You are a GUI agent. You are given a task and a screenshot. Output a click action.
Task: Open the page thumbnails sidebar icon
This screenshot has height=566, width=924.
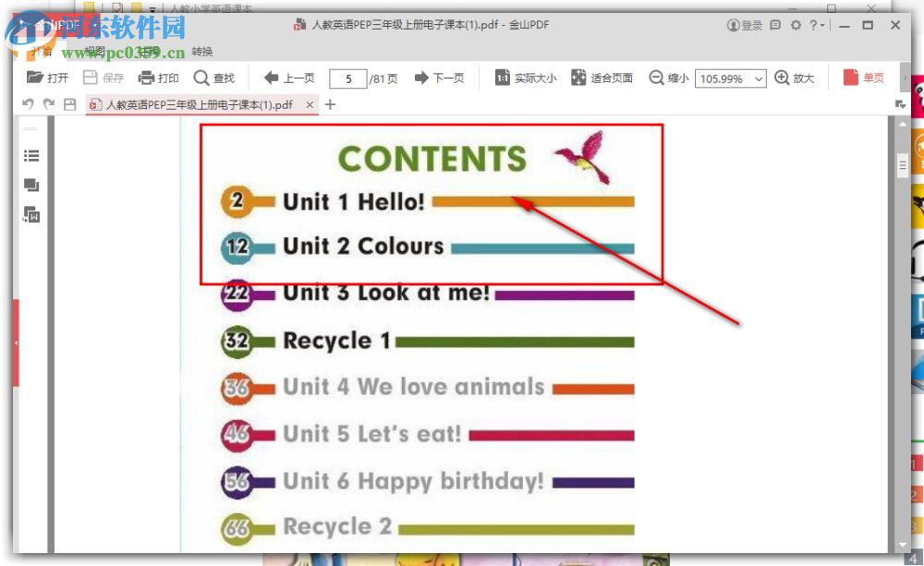point(31,186)
